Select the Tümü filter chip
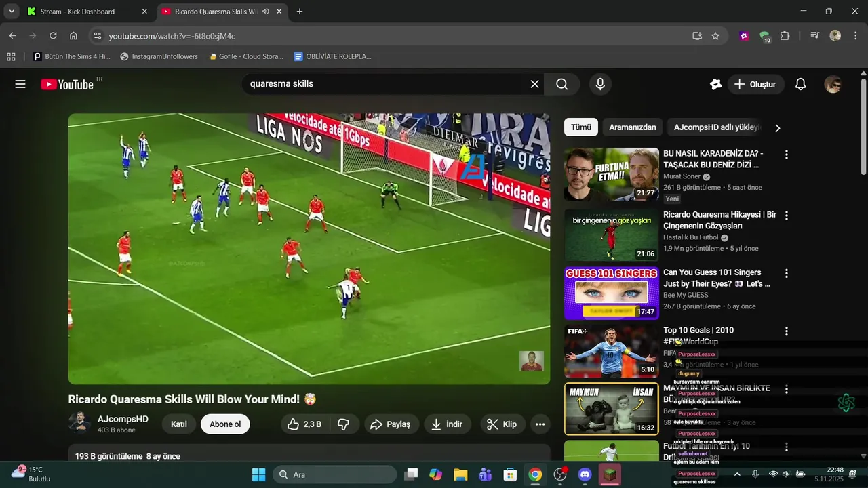This screenshot has width=868, height=488. [580, 127]
